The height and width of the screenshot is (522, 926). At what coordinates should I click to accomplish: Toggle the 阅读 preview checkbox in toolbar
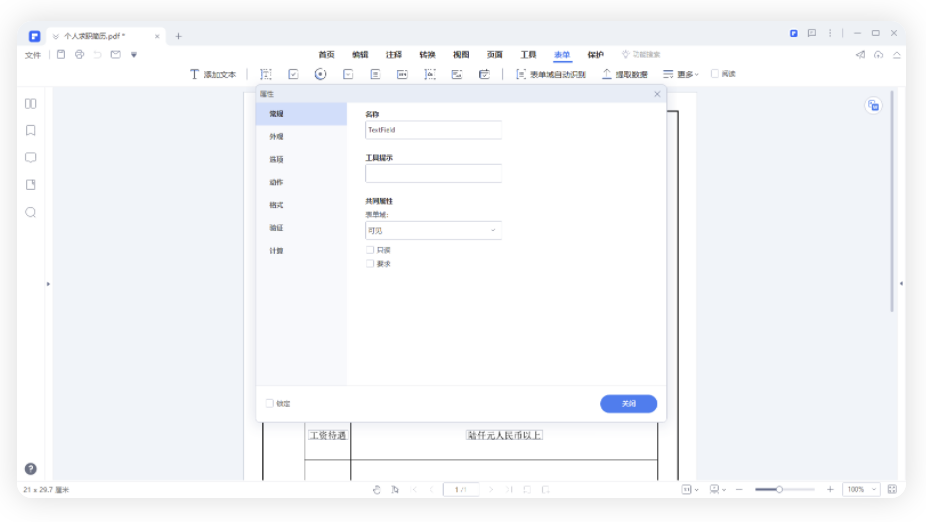tap(715, 74)
